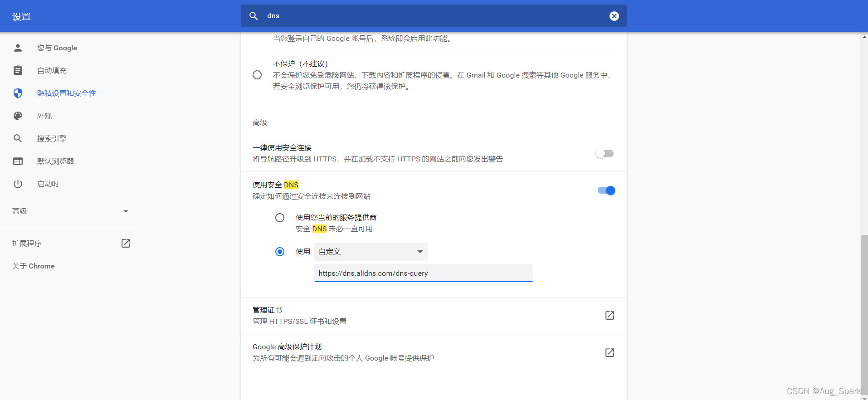Click the palette icon beside 外观
This screenshot has width=868, height=400.
pos(18,116)
